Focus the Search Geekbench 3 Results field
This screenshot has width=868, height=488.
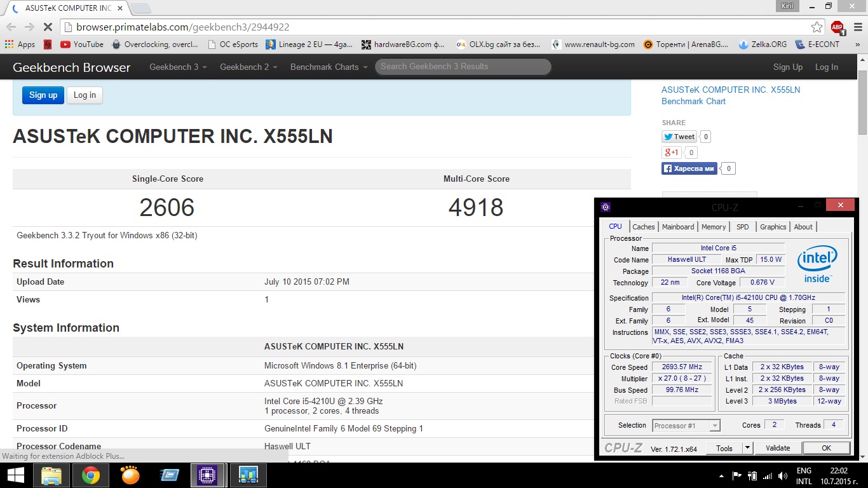pyautogui.click(x=463, y=67)
